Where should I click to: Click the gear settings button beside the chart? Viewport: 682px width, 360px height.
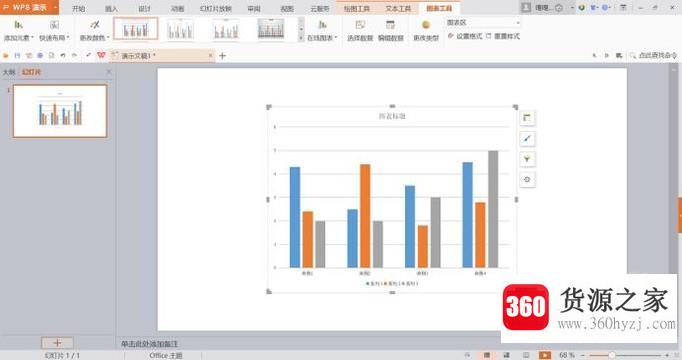[527, 180]
